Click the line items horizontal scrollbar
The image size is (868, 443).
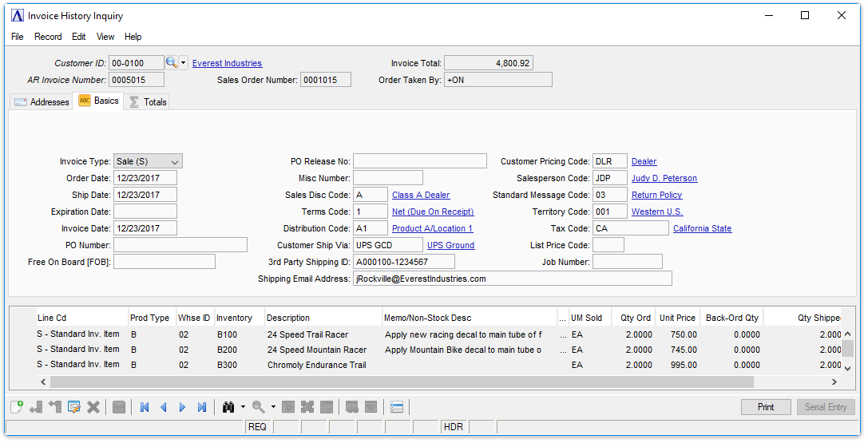(x=399, y=382)
